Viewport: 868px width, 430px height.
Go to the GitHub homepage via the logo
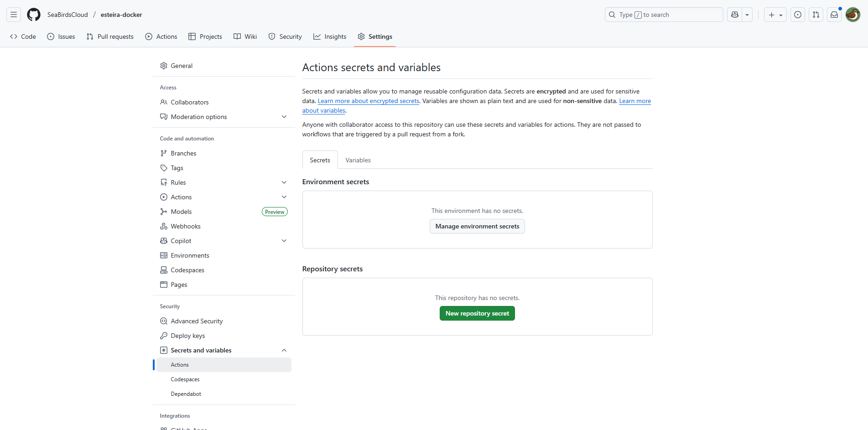pyautogui.click(x=34, y=15)
